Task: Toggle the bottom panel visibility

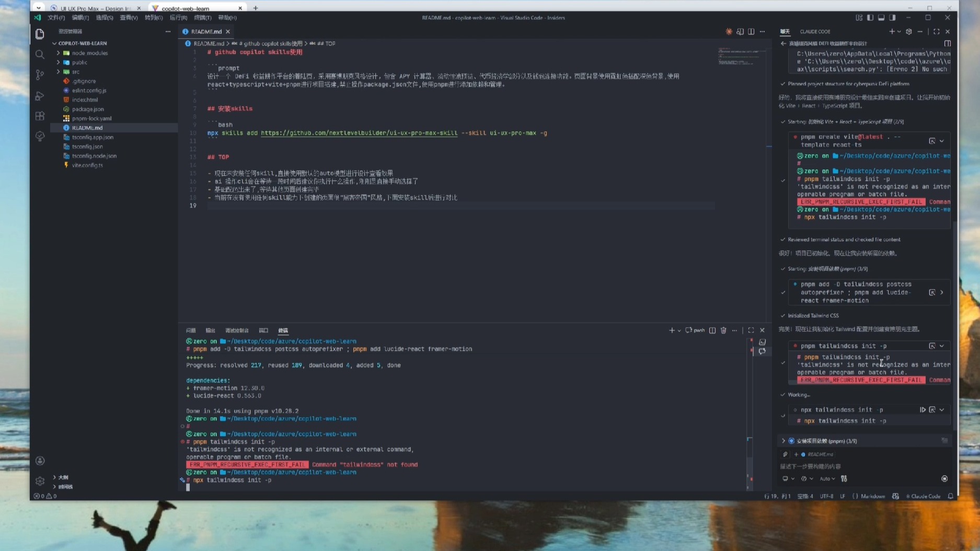Action: 881,17
